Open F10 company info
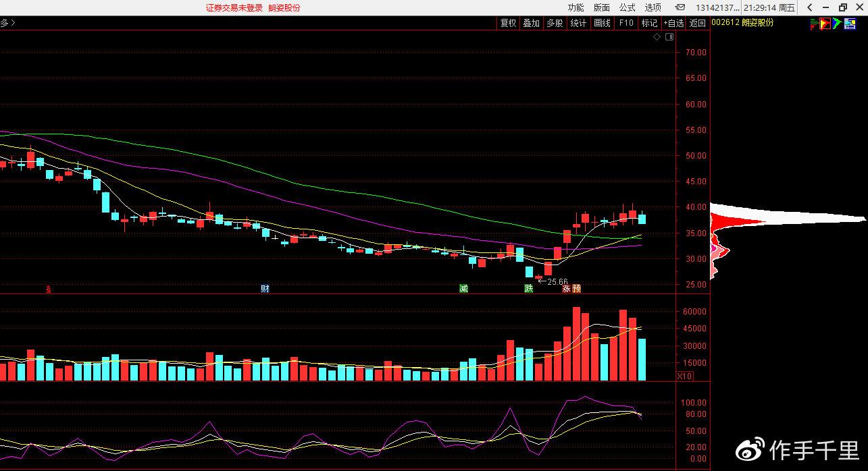The image size is (868, 471). 626,23
